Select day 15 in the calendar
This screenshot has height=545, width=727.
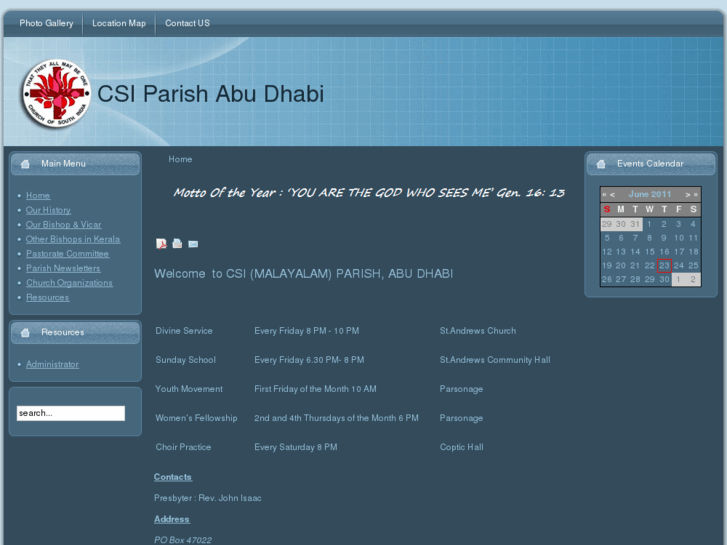pos(650,251)
